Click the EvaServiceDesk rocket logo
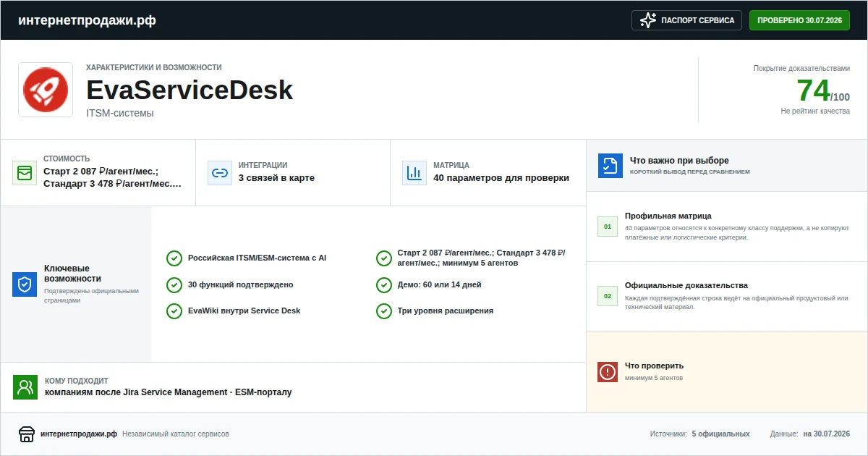 pyautogui.click(x=46, y=90)
